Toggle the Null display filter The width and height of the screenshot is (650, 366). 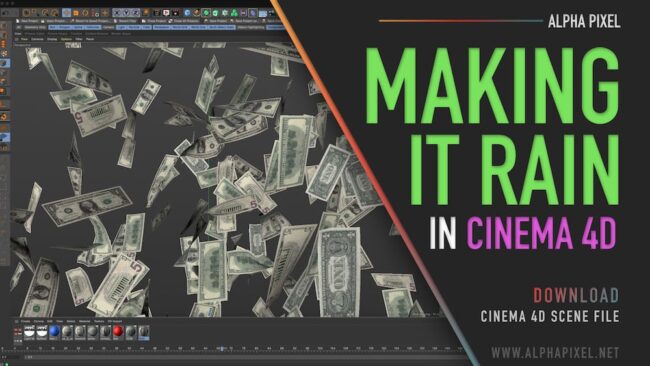pyautogui.click(x=53, y=27)
